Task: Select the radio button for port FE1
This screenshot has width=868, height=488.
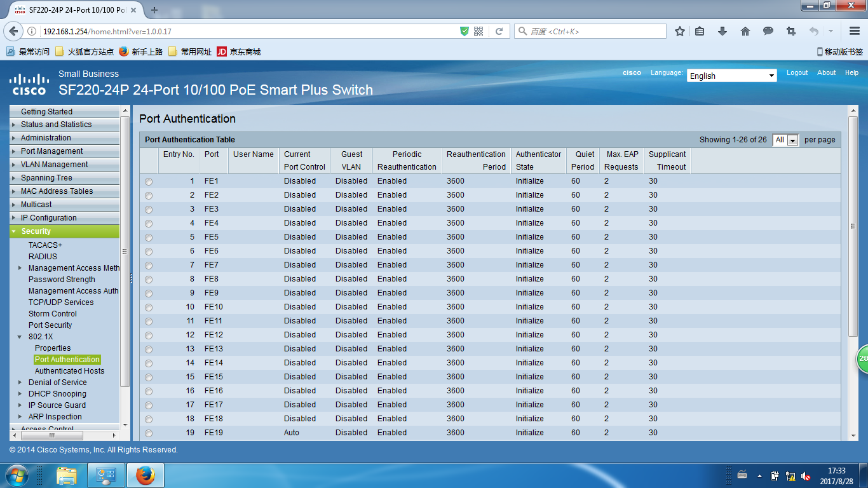Action: click(149, 182)
